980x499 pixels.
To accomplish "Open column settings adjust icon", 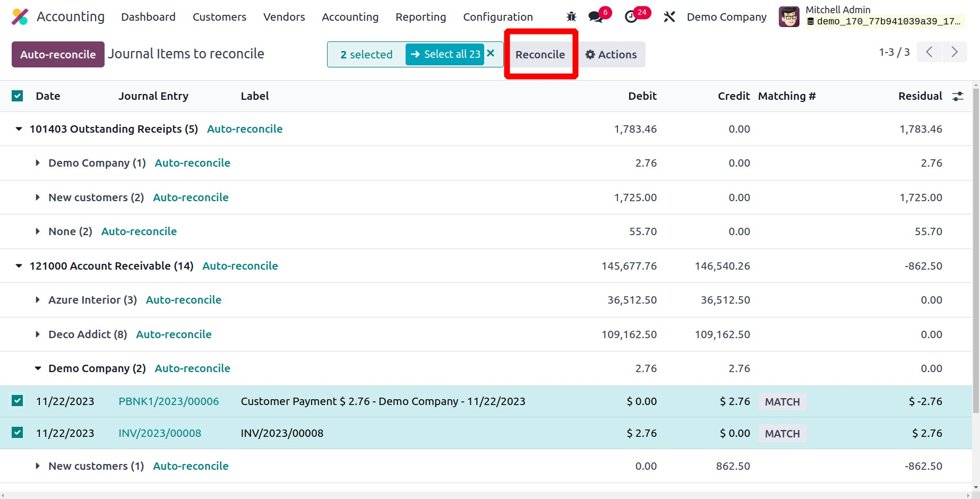I will (x=957, y=96).
